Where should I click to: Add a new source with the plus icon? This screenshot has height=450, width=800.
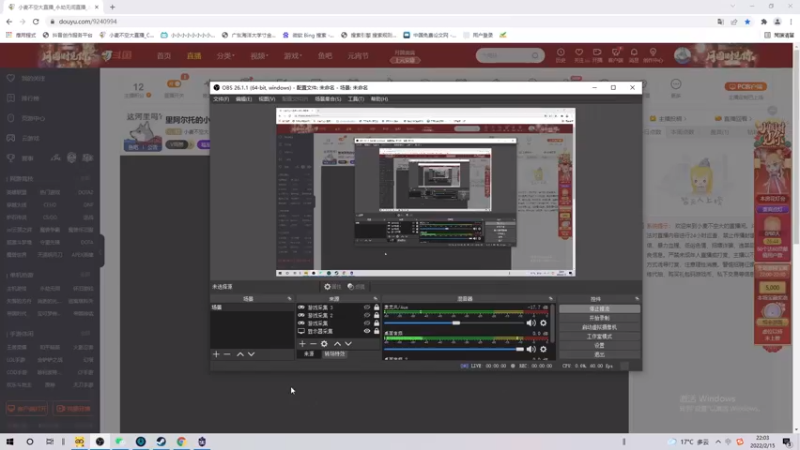(x=303, y=344)
